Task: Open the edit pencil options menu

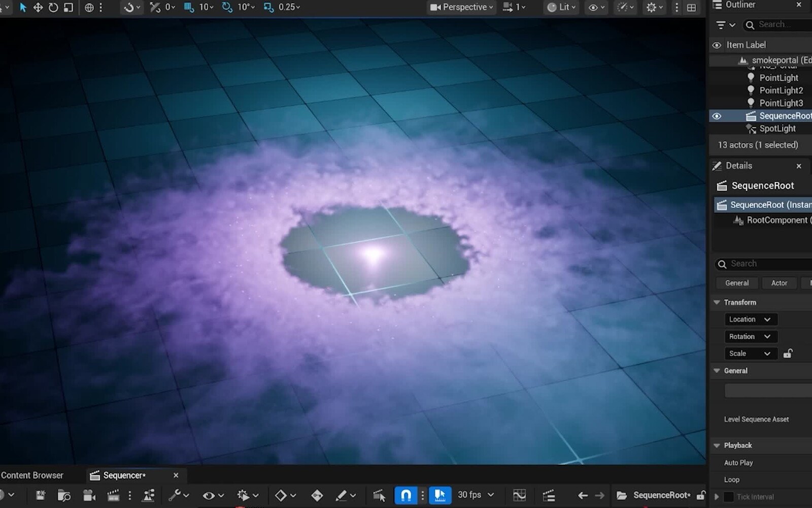Action: click(346, 495)
